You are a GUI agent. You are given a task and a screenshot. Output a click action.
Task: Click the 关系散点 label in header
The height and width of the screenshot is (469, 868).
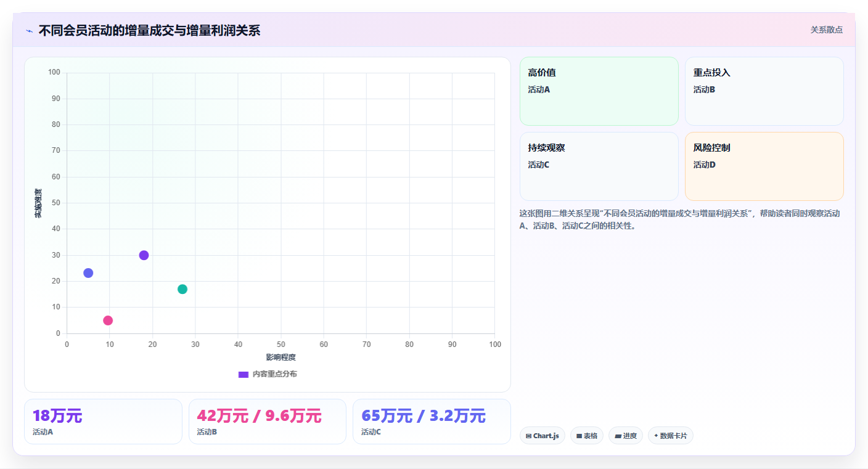pyautogui.click(x=826, y=30)
